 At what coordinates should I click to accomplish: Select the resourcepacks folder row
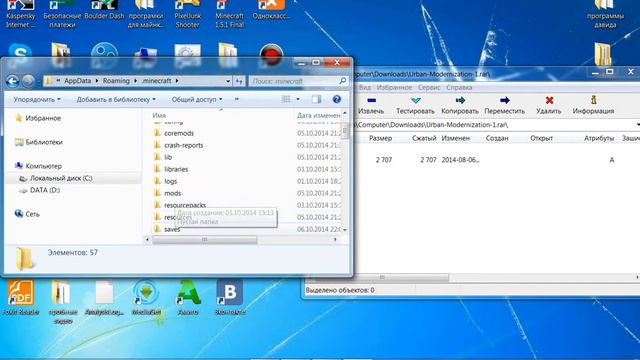point(185,205)
